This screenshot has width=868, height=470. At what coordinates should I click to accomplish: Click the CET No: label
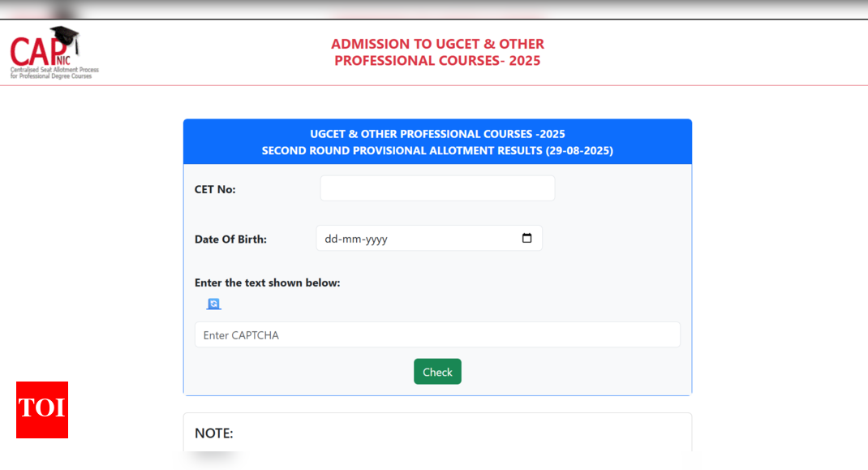point(215,190)
